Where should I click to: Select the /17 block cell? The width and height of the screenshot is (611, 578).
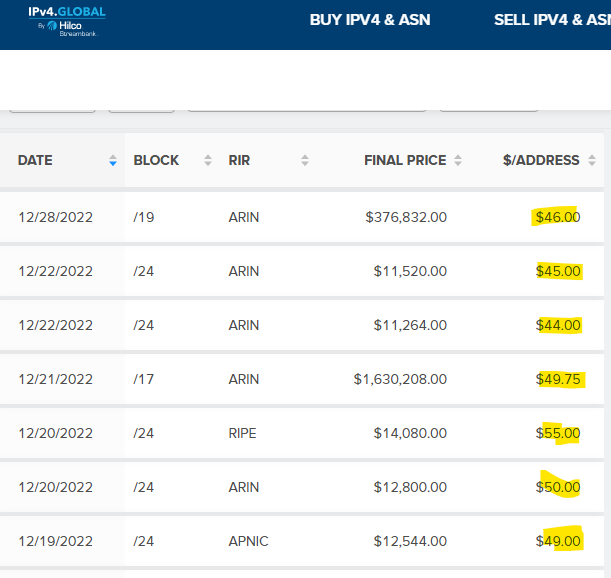pyautogui.click(x=144, y=379)
